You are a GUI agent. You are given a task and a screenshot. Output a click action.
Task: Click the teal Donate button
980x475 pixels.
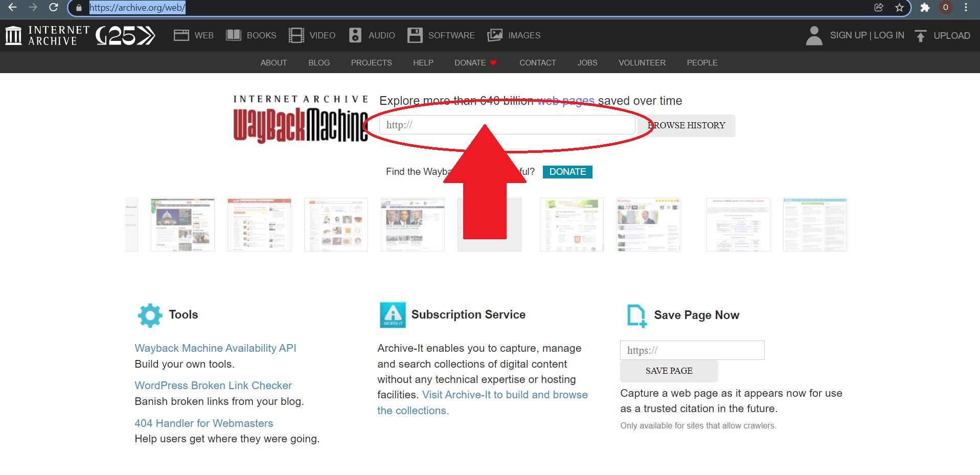pos(567,172)
